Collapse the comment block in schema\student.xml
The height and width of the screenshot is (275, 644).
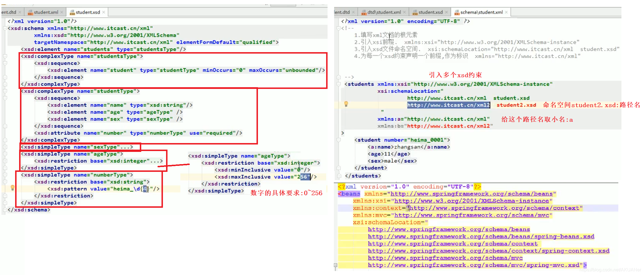[338, 28]
